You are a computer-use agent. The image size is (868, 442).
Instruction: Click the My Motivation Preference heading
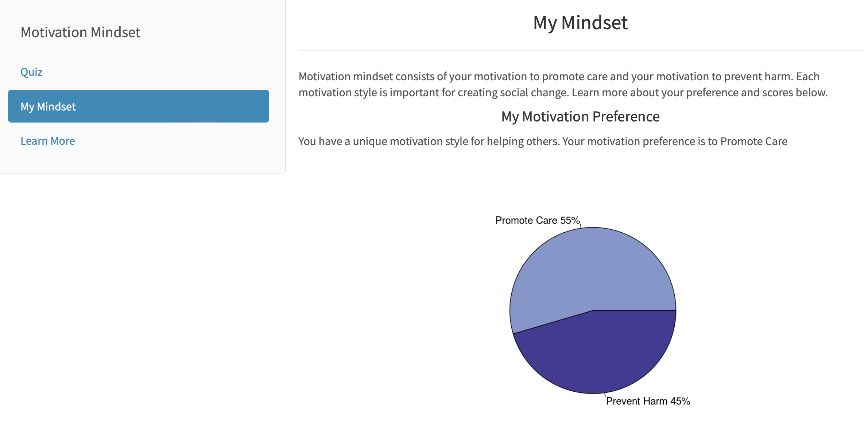(580, 117)
